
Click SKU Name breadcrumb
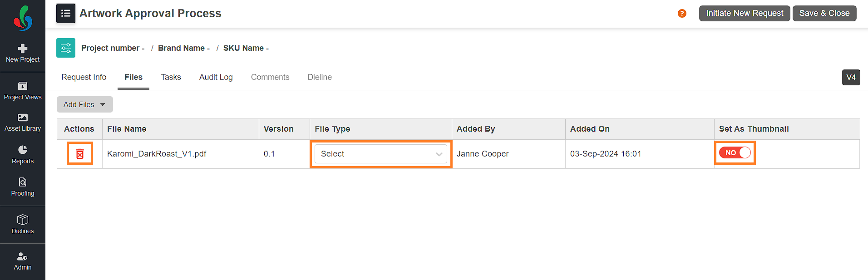pyautogui.click(x=246, y=48)
